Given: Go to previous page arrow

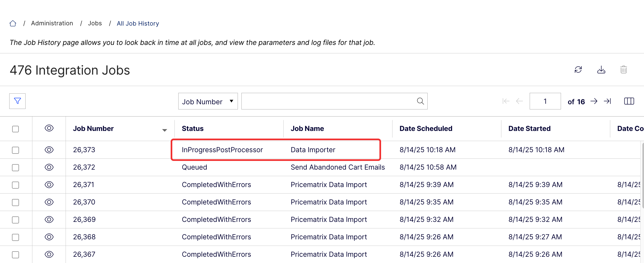Looking at the screenshot, I should coord(519,101).
